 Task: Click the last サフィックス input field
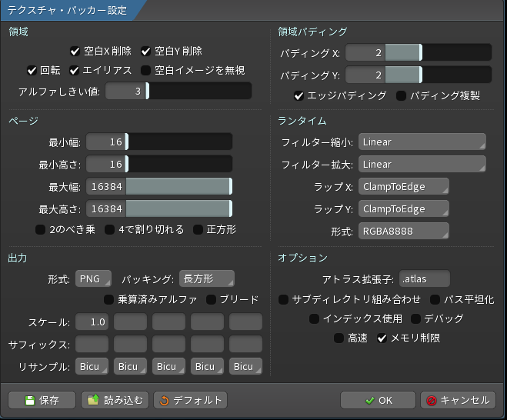245,344
